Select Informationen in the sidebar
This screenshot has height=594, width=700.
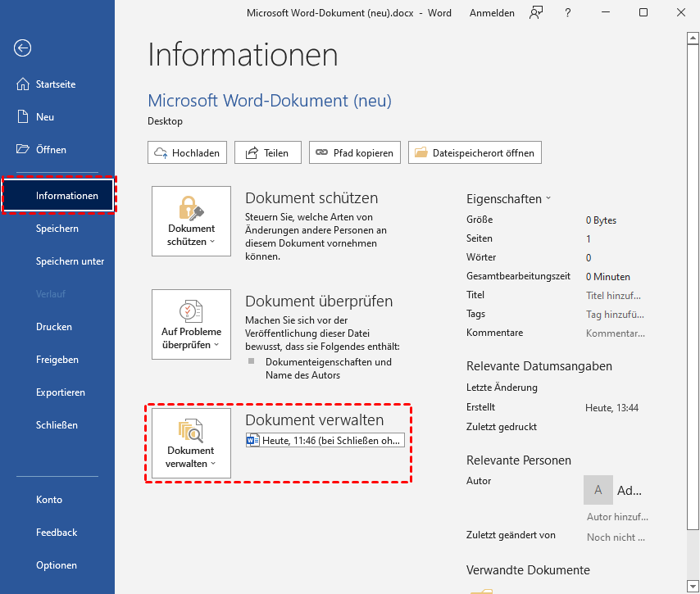point(58,196)
